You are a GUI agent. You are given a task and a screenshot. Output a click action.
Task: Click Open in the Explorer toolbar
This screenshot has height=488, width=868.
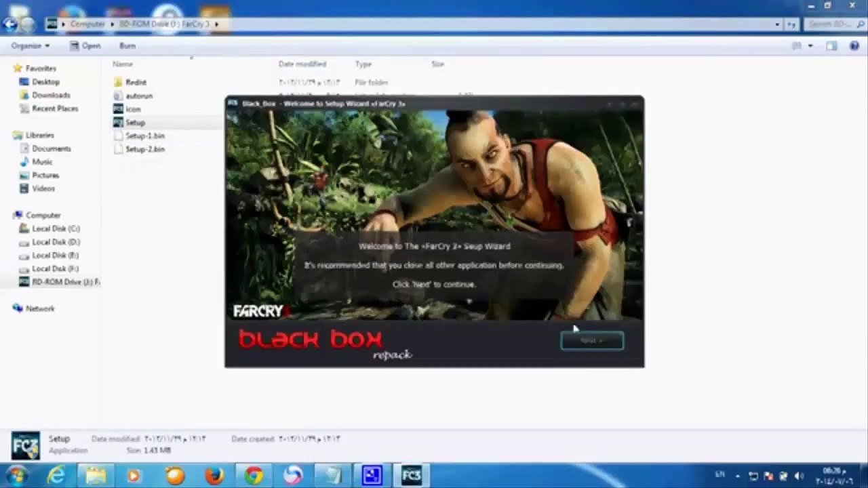85,45
